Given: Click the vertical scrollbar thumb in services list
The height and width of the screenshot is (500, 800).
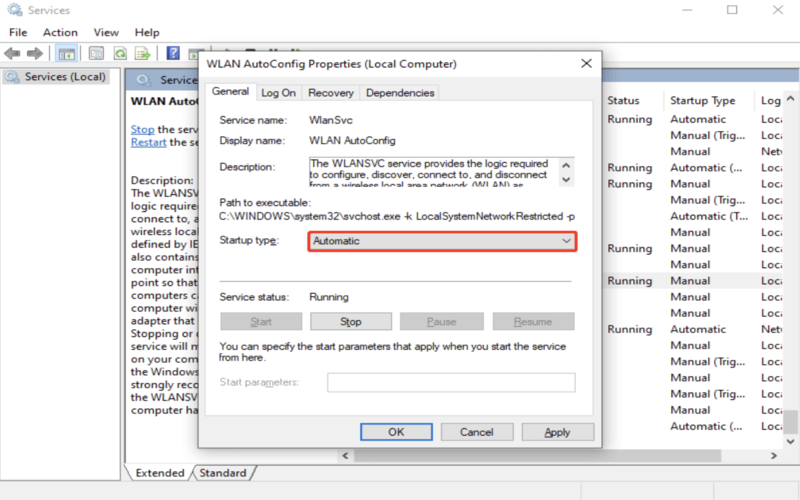Looking at the screenshot, I should click(x=790, y=421).
